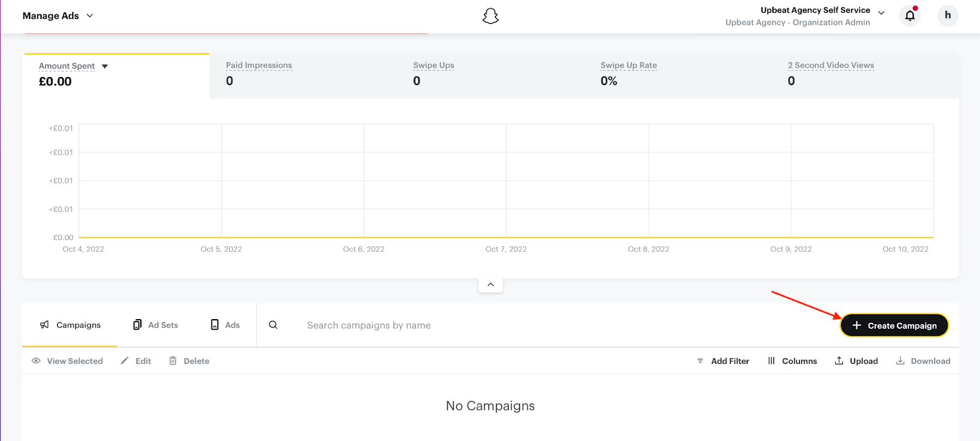Click the Edit pencil icon
This screenshot has width=980, height=441.
tap(125, 361)
